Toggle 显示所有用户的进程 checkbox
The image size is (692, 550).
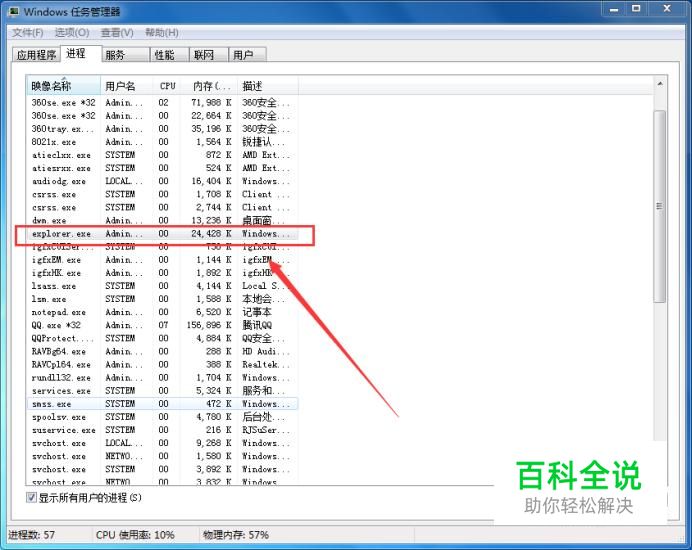pos(31,497)
